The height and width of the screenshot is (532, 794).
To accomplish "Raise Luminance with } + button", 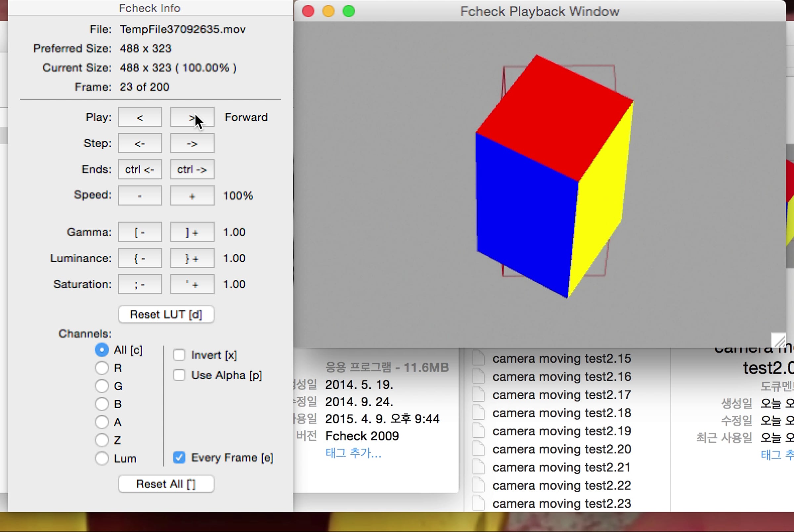I will (192, 258).
